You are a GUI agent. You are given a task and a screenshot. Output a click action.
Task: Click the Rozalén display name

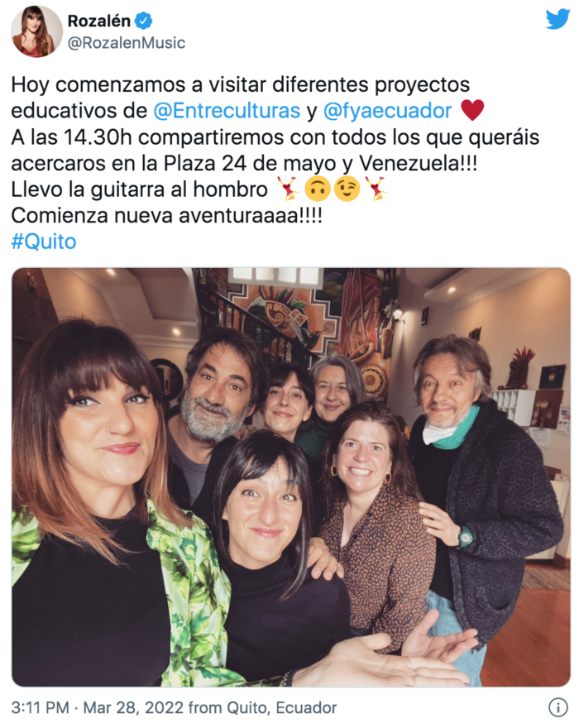[x=99, y=21]
